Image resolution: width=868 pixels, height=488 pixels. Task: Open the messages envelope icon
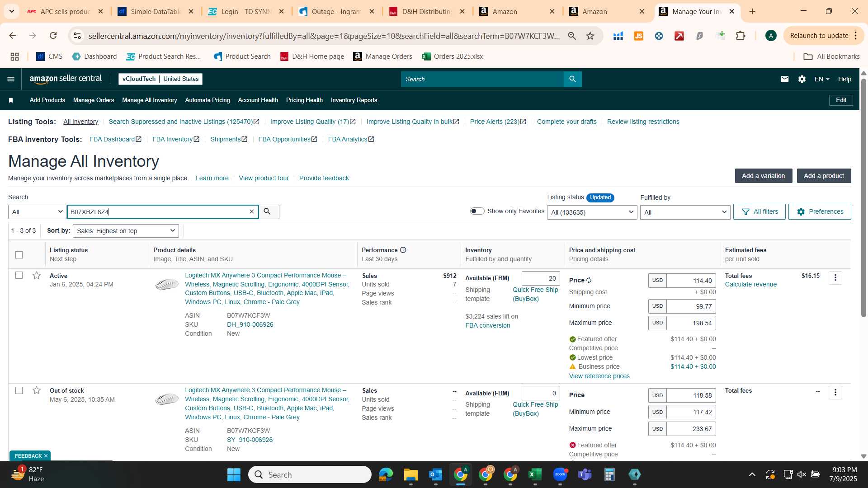pyautogui.click(x=785, y=79)
